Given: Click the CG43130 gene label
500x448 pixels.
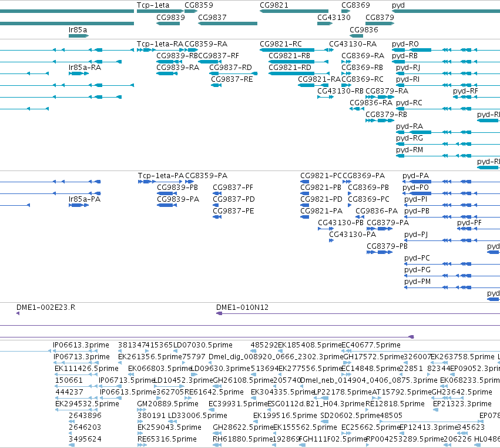Looking at the screenshot, I should 334,18.
